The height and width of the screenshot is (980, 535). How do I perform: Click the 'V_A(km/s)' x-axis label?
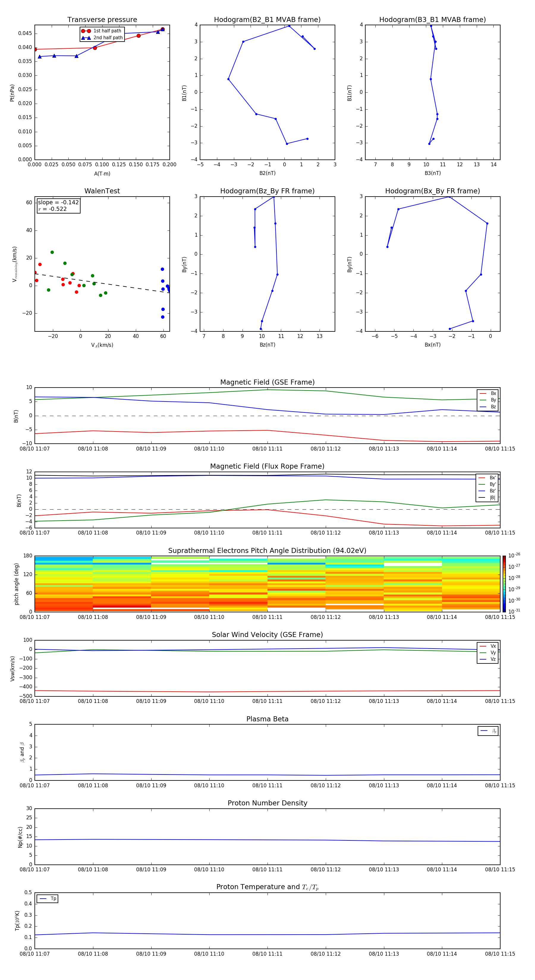pos(102,345)
